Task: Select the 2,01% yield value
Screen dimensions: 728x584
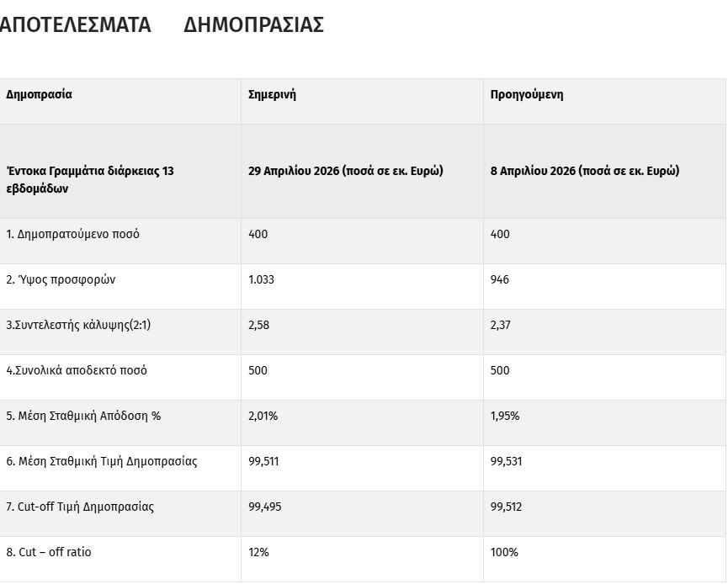Action: pyautogui.click(x=263, y=416)
